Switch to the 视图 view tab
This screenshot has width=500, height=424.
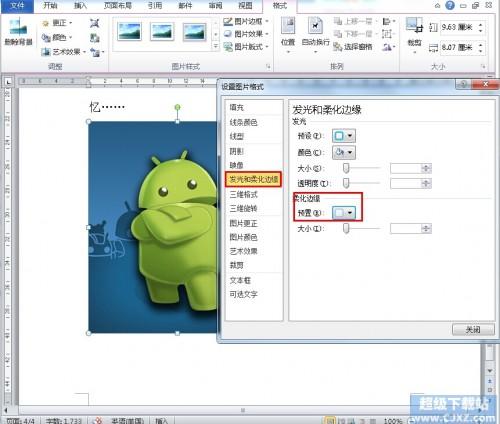tap(245, 6)
